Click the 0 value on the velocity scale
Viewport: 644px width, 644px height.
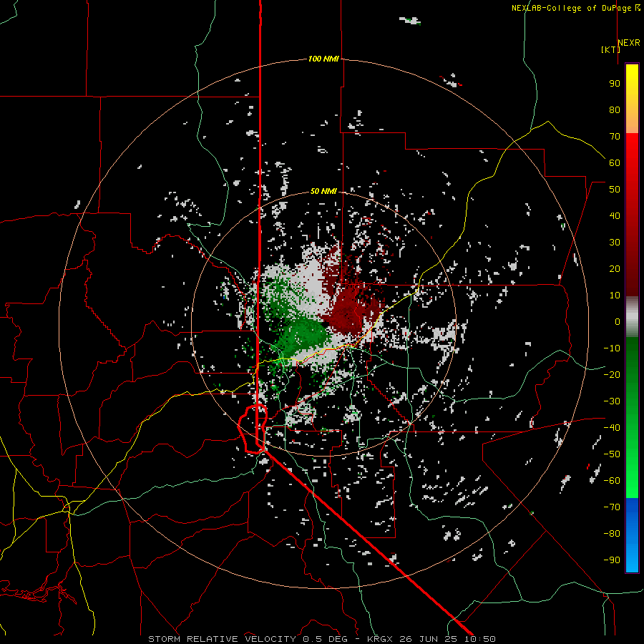pyautogui.click(x=618, y=321)
